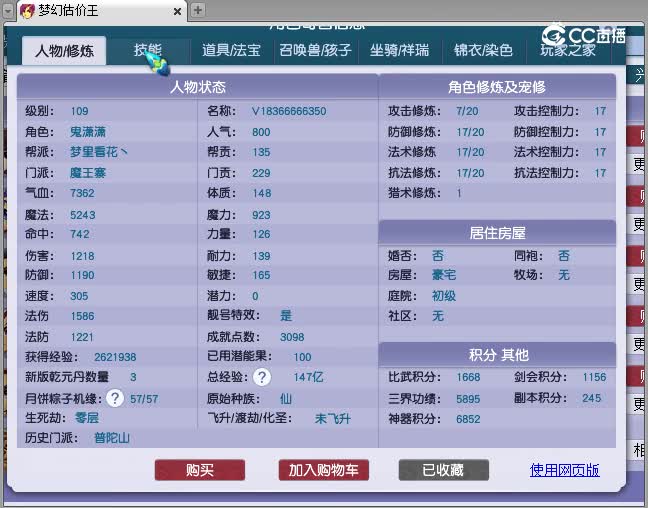The width and height of the screenshot is (648, 508).
Task: Click the 防御修炼 value 17/20
Action: tap(470, 132)
